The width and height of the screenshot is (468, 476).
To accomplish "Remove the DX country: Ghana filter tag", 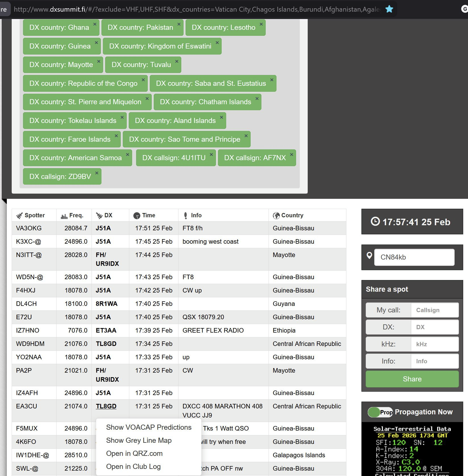I will (x=95, y=24).
